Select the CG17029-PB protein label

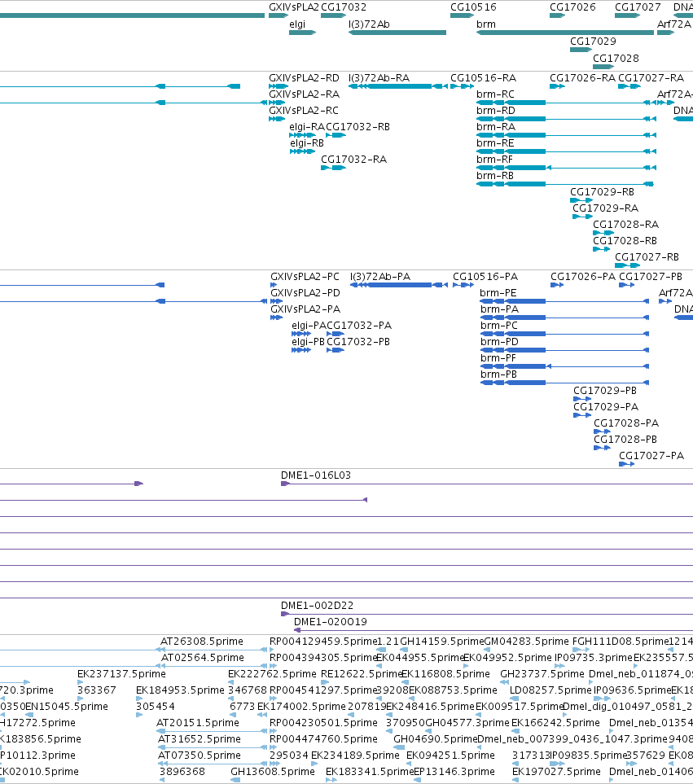pos(604,391)
